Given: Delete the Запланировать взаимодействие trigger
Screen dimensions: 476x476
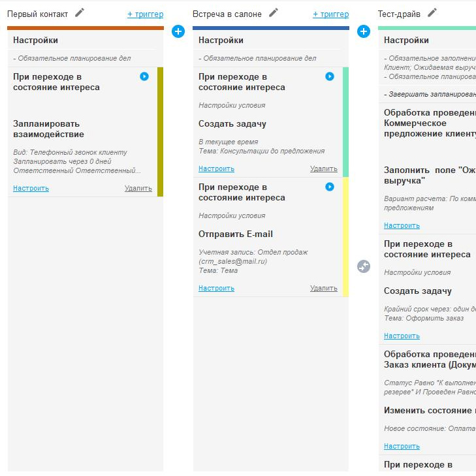Looking at the screenshot, I should coord(138,189).
